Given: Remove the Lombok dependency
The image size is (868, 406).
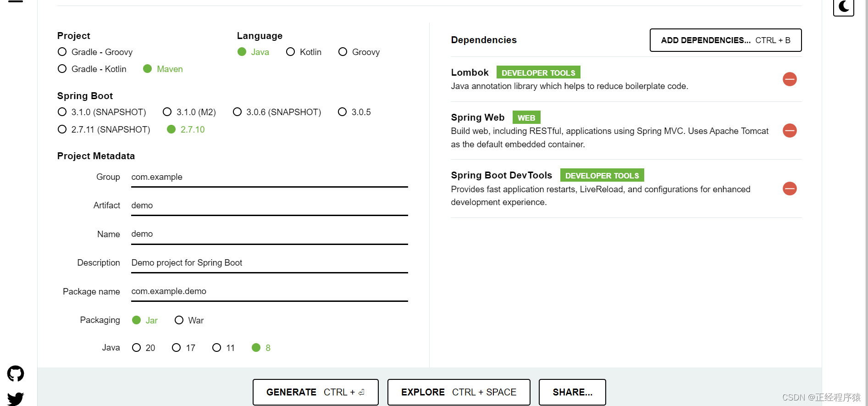Looking at the screenshot, I should pyautogui.click(x=790, y=79).
